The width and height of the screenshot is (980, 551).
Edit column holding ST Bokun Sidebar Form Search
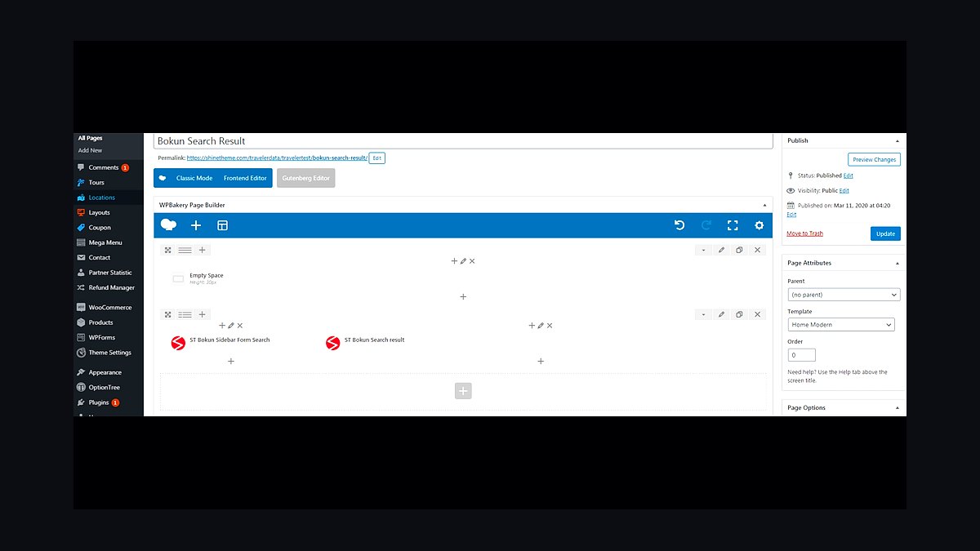(231, 326)
